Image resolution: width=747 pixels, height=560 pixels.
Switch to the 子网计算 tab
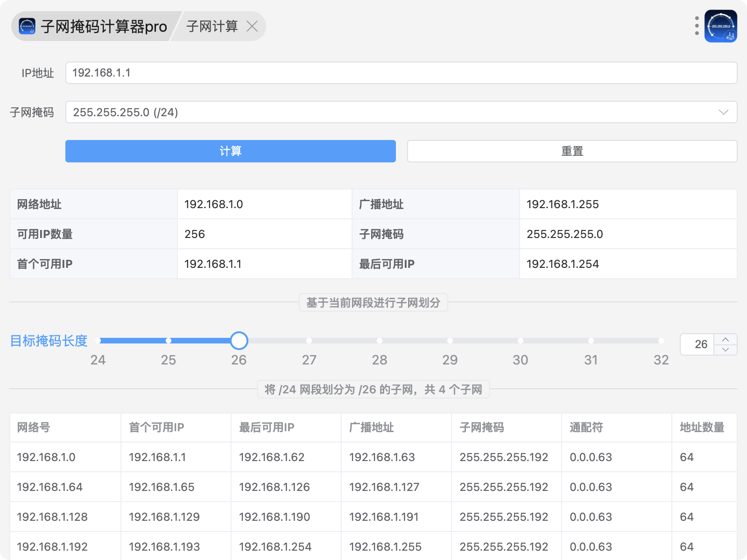pos(212,27)
